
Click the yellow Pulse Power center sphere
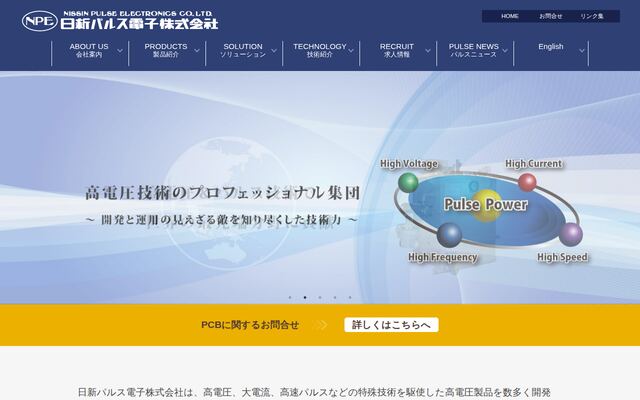tap(487, 205)
